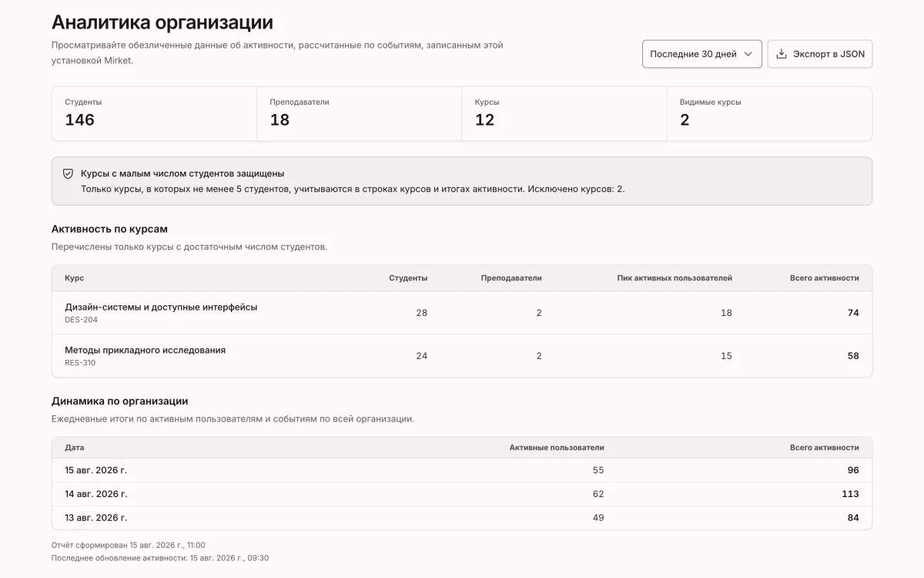Click the "Пик активных пользователей" column header

pyautogui.click(x=675, y=278)
